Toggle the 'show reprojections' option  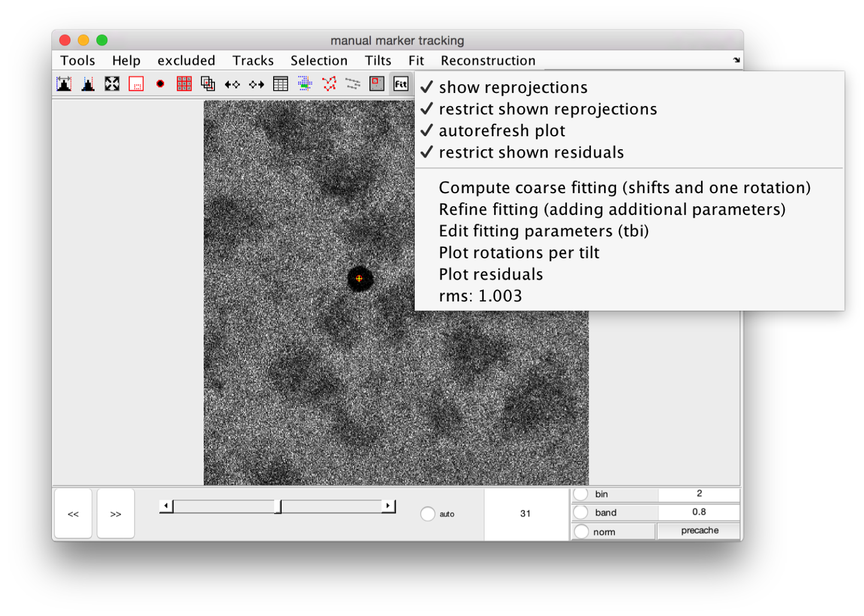coord(513,88)
